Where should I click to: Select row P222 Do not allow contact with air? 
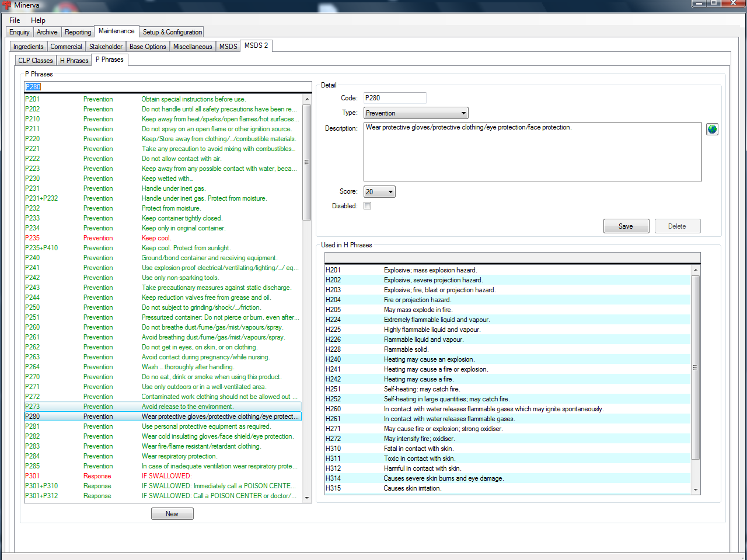pos(162,159)
